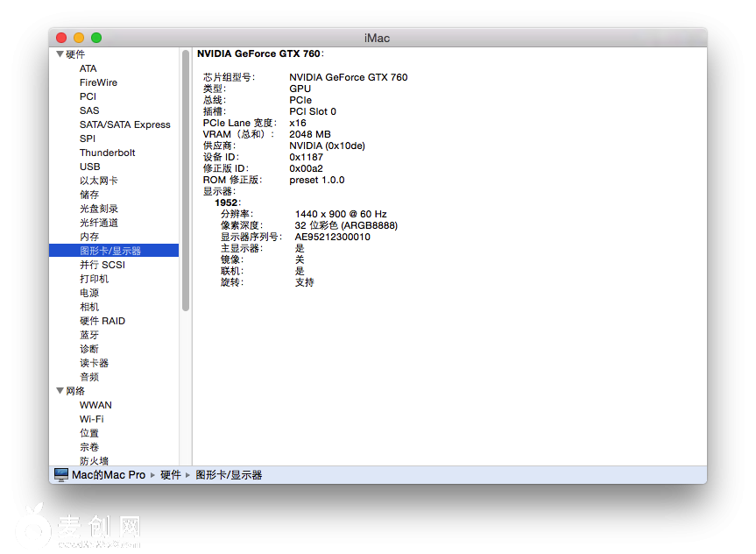Click the Mac computer icon in path bar
The height and width of the screenshot is (554, 756).
[60, 474]
